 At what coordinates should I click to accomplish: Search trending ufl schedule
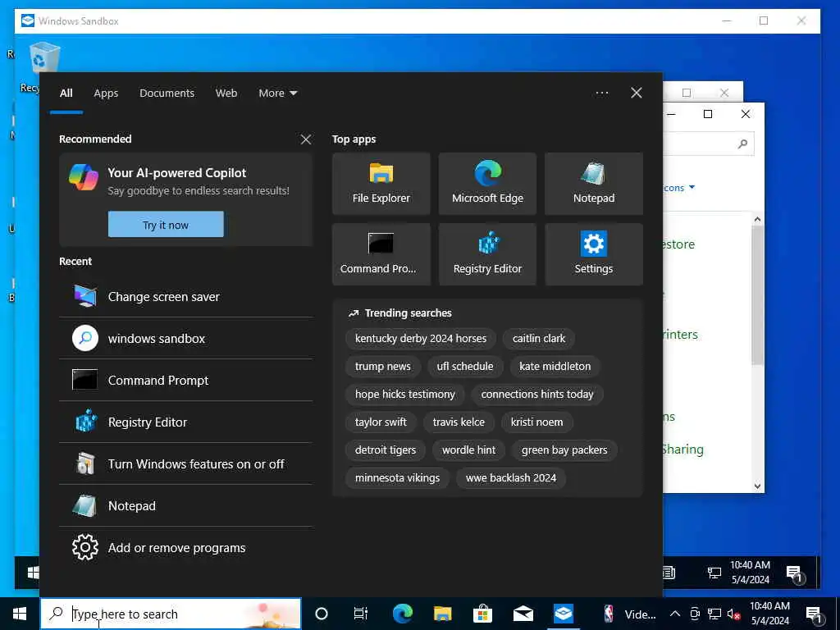click(x=465, y=367)
